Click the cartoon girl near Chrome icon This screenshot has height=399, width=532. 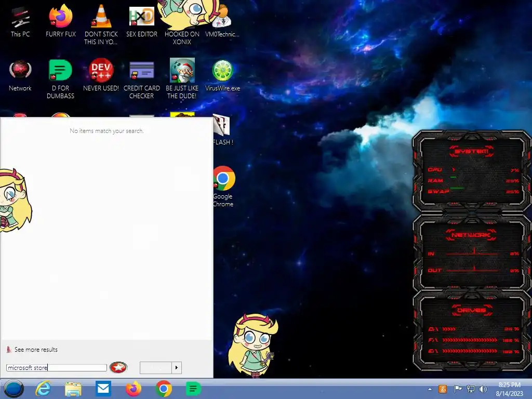(x=253, y=345)
